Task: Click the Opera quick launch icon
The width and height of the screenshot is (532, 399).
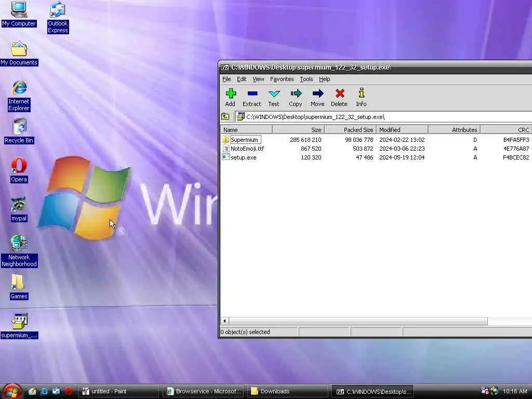Action: (x=68, y=391)
